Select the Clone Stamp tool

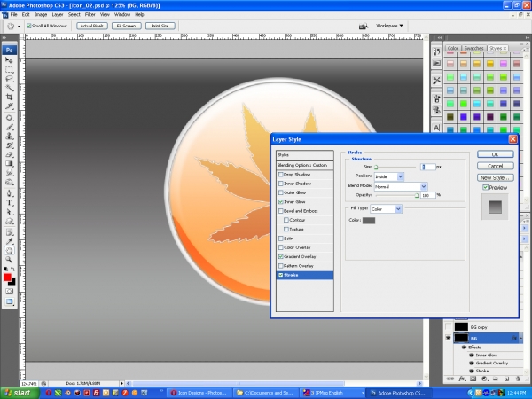coord(9,137)
